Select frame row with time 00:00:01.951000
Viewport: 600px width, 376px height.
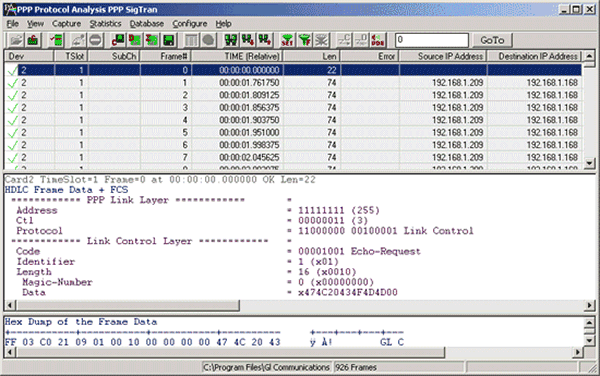(x=293, y=132)
